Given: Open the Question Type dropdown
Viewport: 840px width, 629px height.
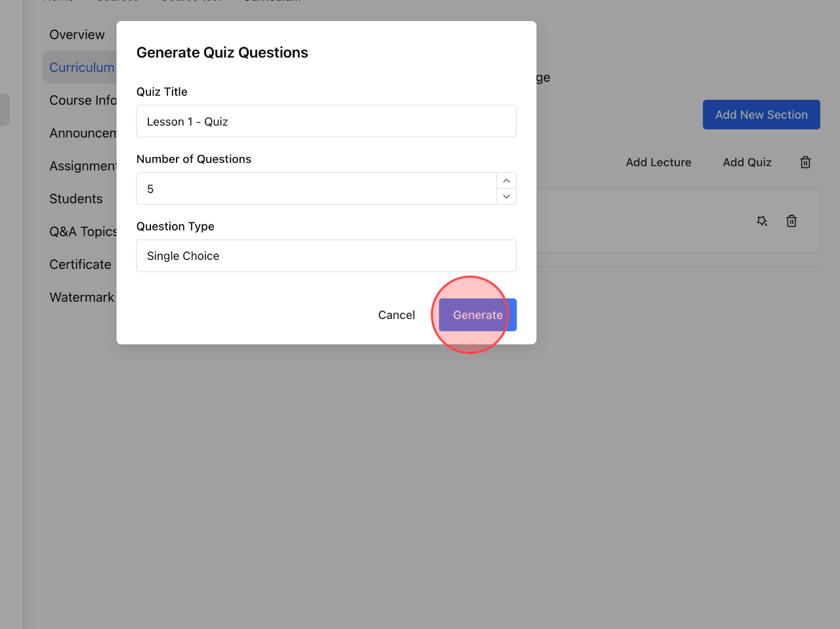Looking at the screenshot, I should (326, 255).
